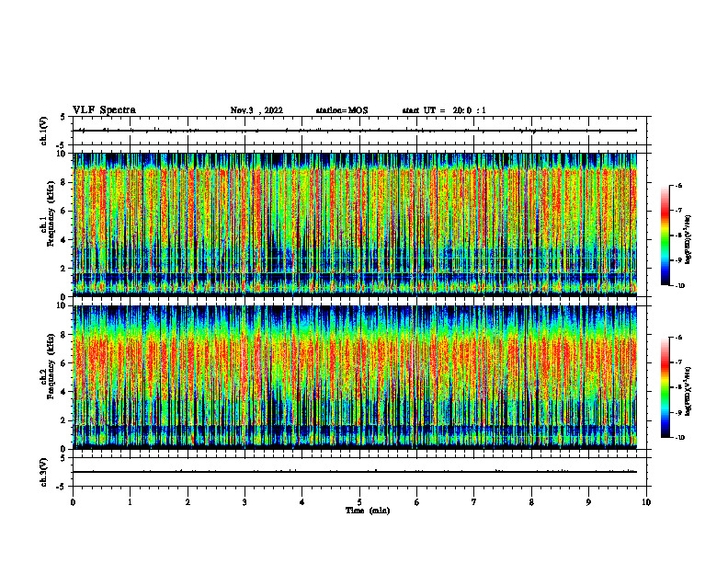The width and height of the screenshot is (728, 563).
Task: Click the ch.1 spectrogram color scale bar
Action: pyautogui.click(x=665, y=236)
